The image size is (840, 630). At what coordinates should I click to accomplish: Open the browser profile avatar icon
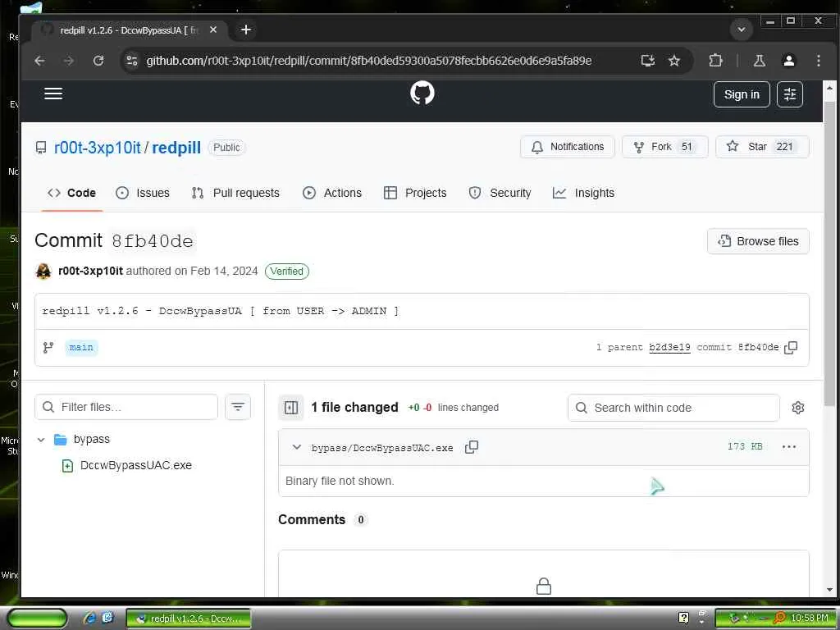788,61
